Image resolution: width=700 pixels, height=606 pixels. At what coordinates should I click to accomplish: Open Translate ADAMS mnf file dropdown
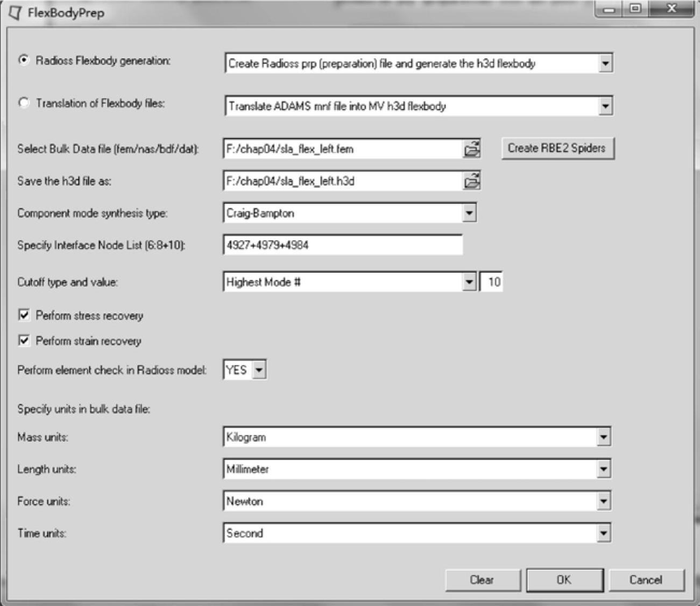pyautogui.click(x=605, y=106)
